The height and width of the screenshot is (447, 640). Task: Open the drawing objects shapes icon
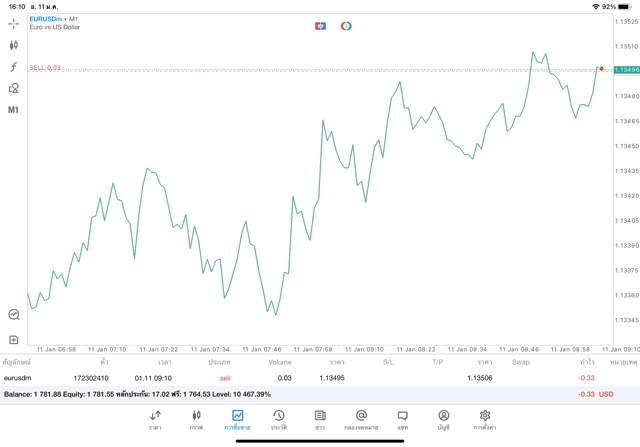pyautogui.click(x=13, y=88)
